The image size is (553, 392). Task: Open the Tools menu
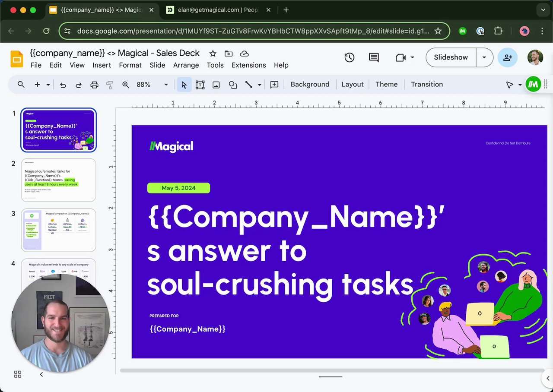[215, 65]
